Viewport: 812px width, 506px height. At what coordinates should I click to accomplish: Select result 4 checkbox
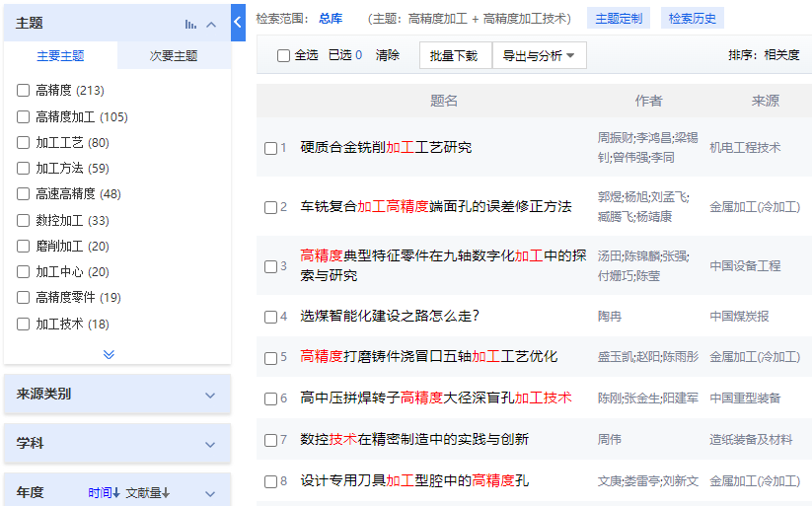coord(271,317)
